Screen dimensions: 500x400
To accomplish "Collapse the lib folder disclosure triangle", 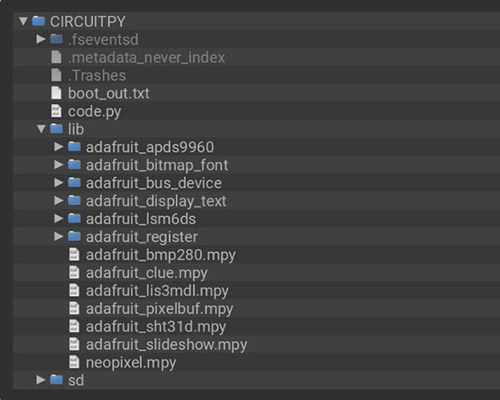I will (41, 129).
